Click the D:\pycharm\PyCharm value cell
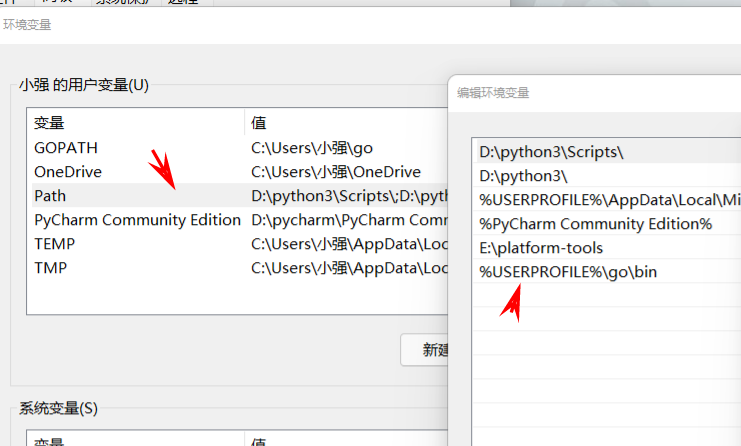This screenshot has height=446, width=741. (x=349, y=220)
